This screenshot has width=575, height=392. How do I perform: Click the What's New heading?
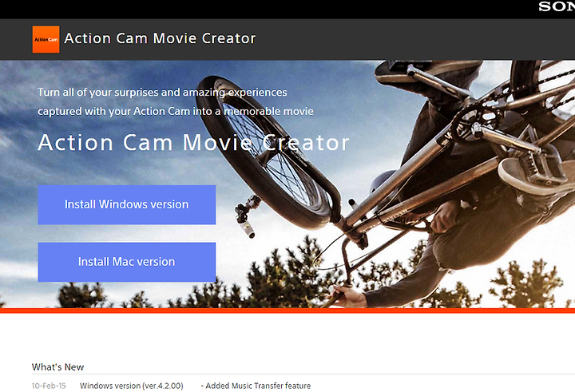click(58, 366)
